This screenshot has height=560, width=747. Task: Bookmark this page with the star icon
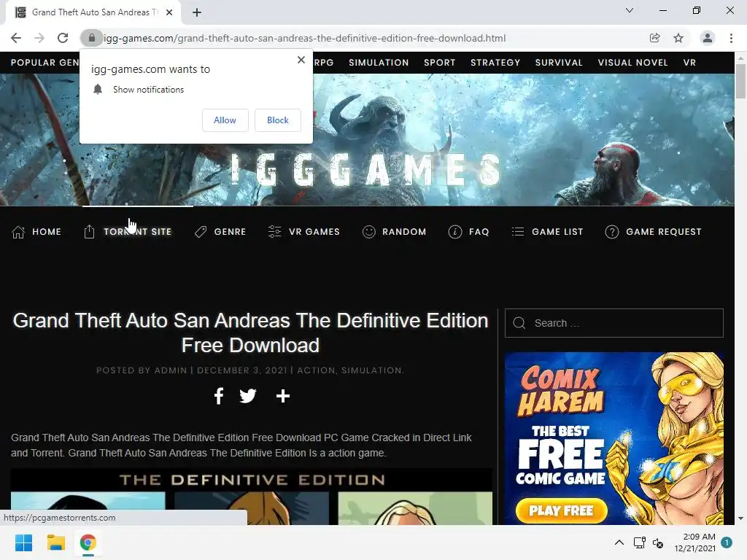pos(678,38)
